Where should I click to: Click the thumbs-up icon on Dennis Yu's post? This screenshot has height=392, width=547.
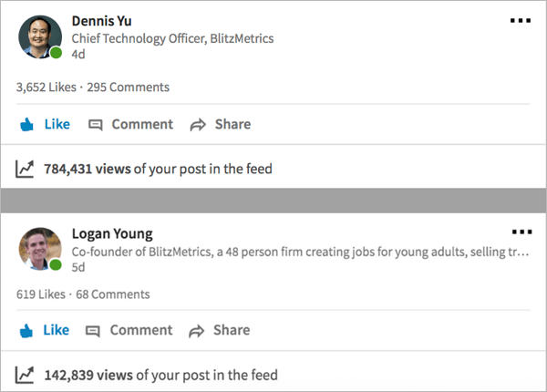point(26,124)
